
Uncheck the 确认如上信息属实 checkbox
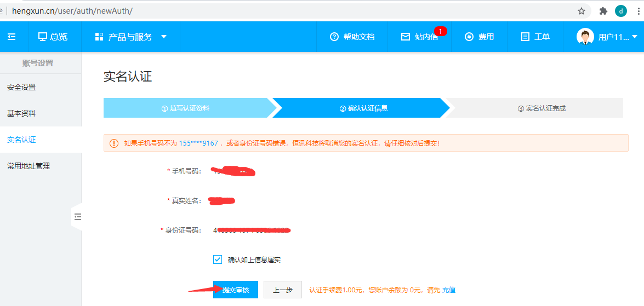[218, 259]
